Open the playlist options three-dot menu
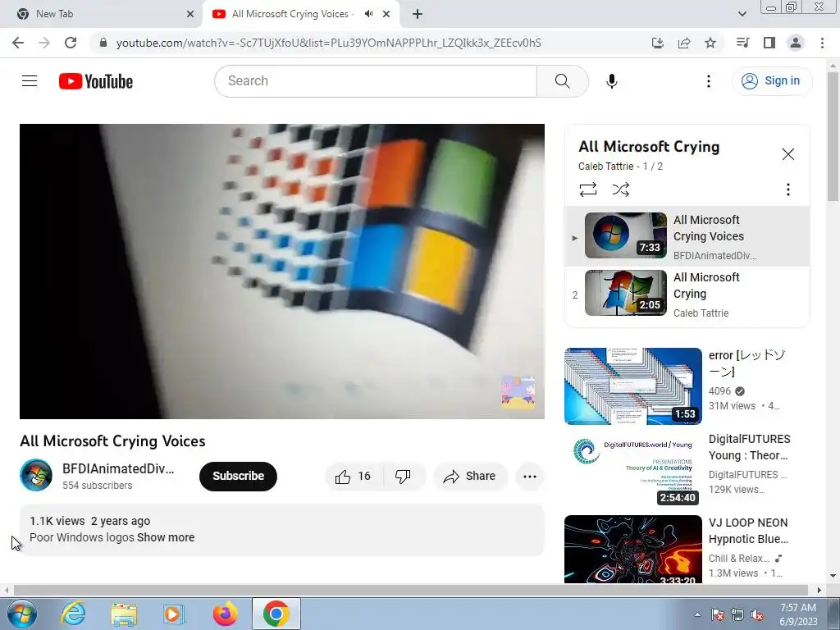This screenshot has width=840, height=630. [787, 189]
